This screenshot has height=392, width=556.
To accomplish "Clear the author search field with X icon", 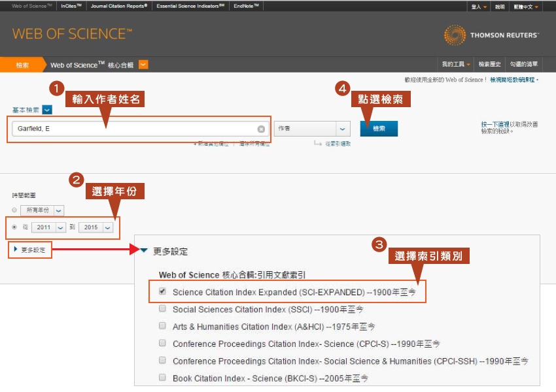I will point(261,129).
